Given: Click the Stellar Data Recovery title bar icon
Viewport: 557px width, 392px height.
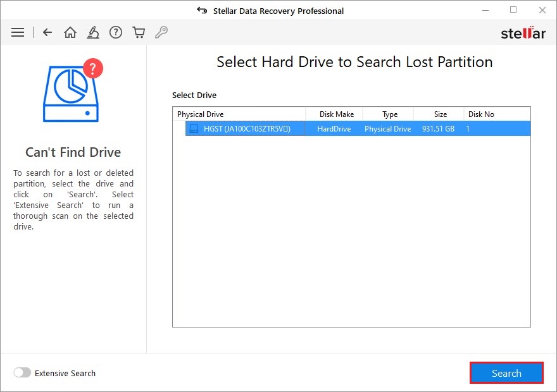Looking at the screenshot, I should pos(202,10).
